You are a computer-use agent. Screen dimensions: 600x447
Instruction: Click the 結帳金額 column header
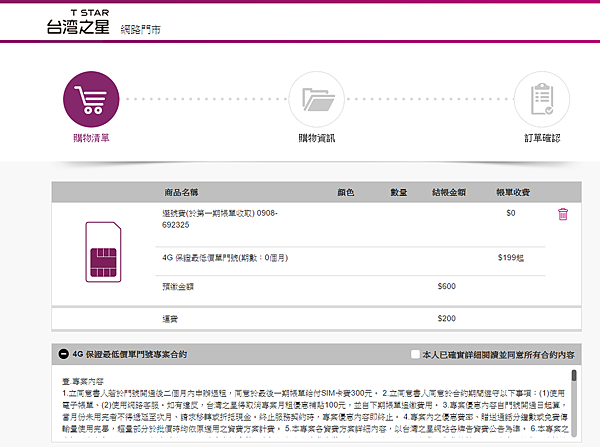(x=448, y=192)
